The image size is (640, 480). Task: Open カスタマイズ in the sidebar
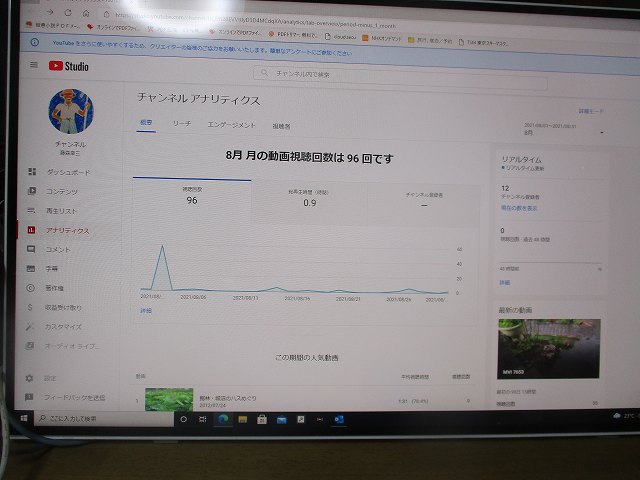click(64, 327)
